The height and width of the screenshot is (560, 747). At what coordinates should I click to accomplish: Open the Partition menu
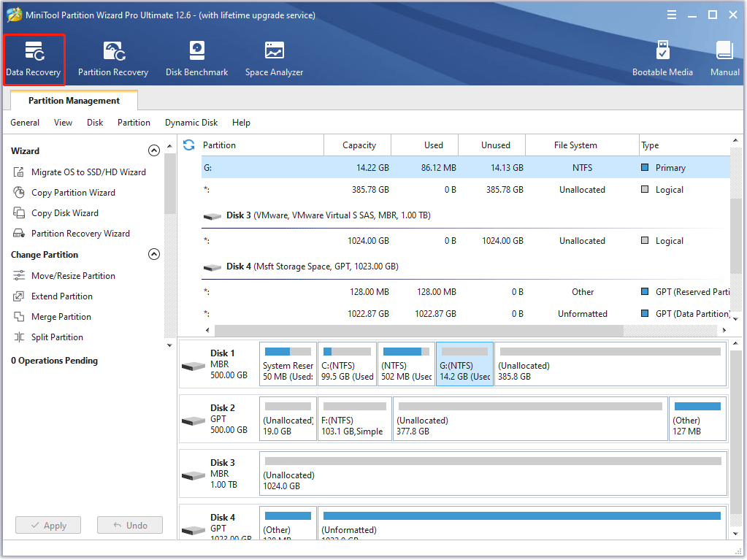point(134,123)
